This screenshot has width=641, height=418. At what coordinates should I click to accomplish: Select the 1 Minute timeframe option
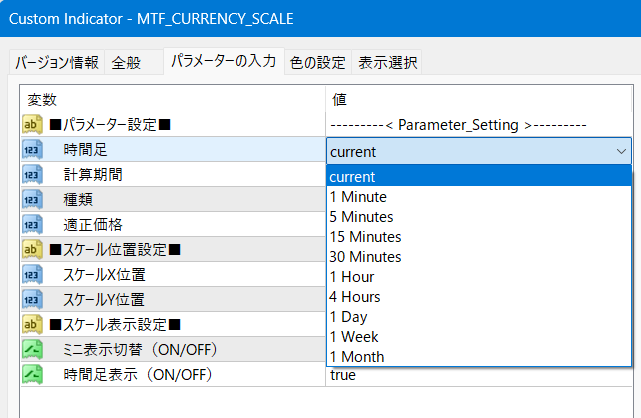(479, 197)
